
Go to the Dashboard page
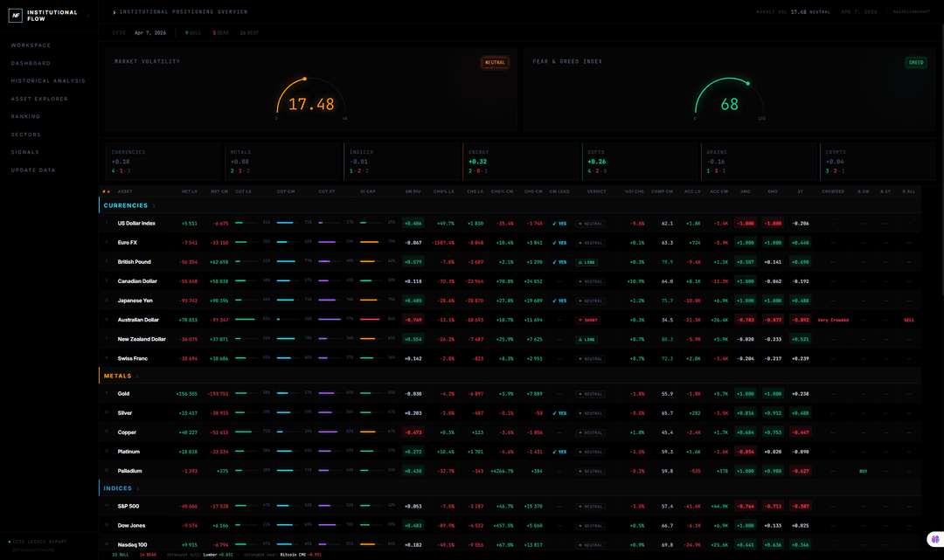coord(31,63)
